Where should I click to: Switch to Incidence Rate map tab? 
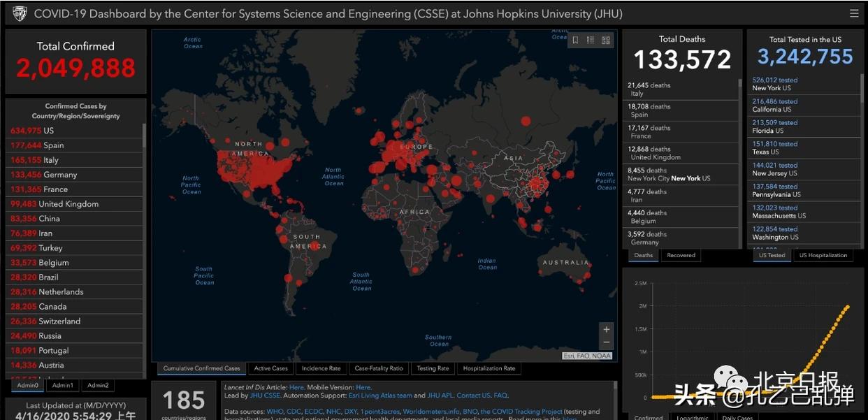(x=321, y=368)
